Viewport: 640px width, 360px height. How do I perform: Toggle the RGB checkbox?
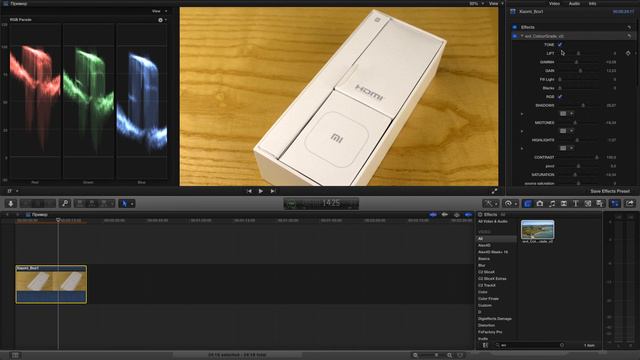coord(560,97)
